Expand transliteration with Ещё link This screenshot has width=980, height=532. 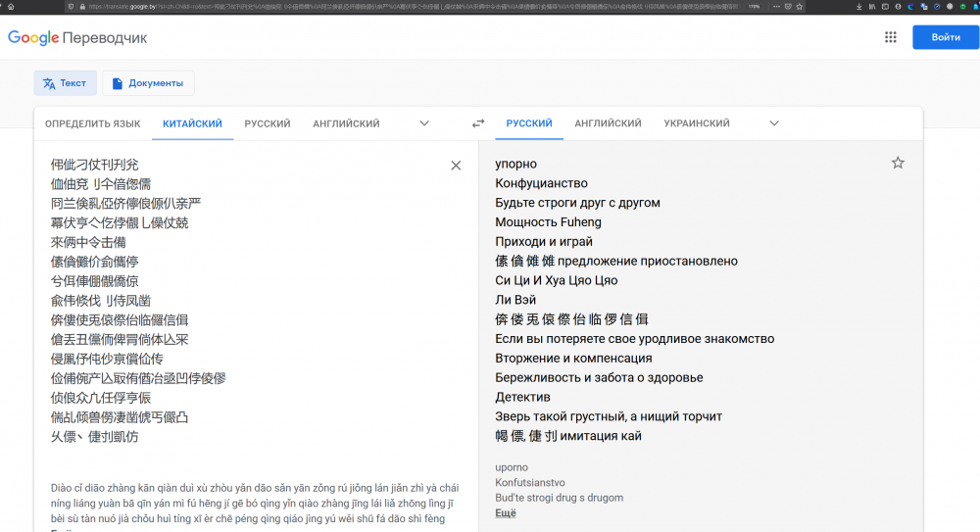(506, 513)
